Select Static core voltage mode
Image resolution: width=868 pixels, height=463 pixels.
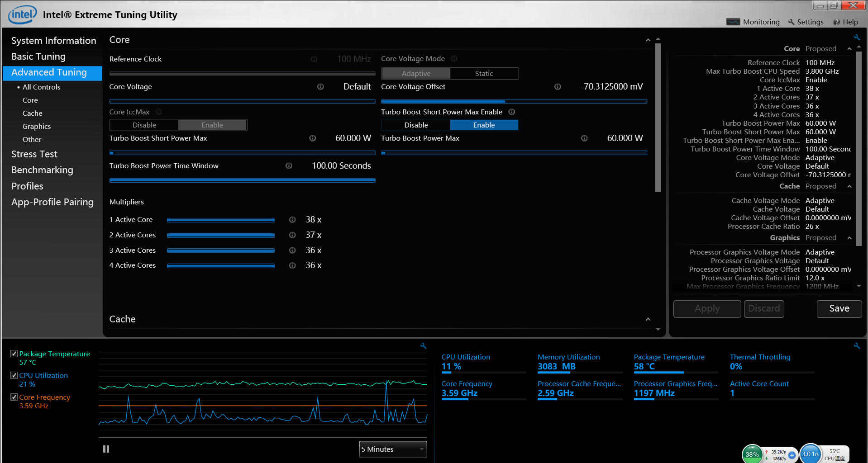tap(484, 73)
